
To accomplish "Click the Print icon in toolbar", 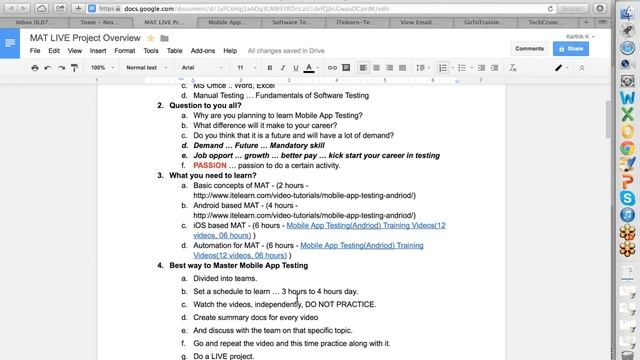I will [35, 68].
